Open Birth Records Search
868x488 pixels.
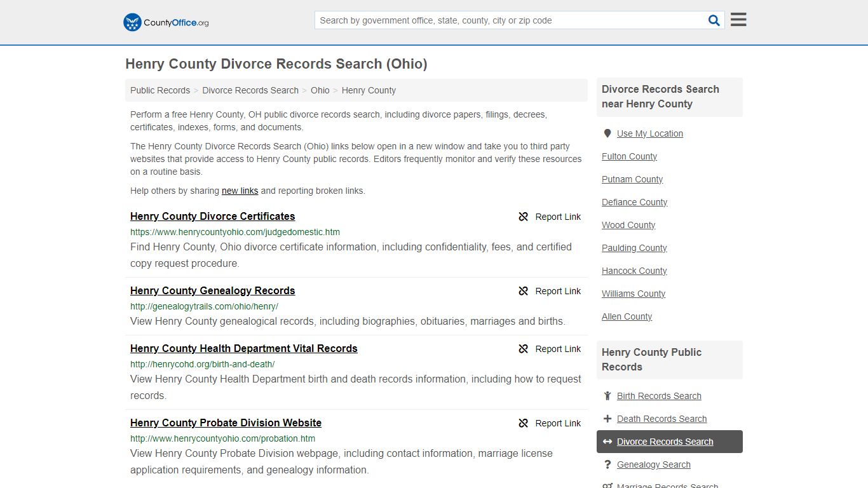tap(659, 396)
